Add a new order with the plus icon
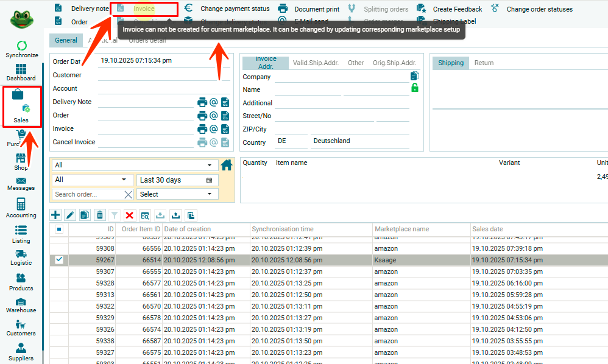Viewport: 608px width, 364px height. (55, 215)
